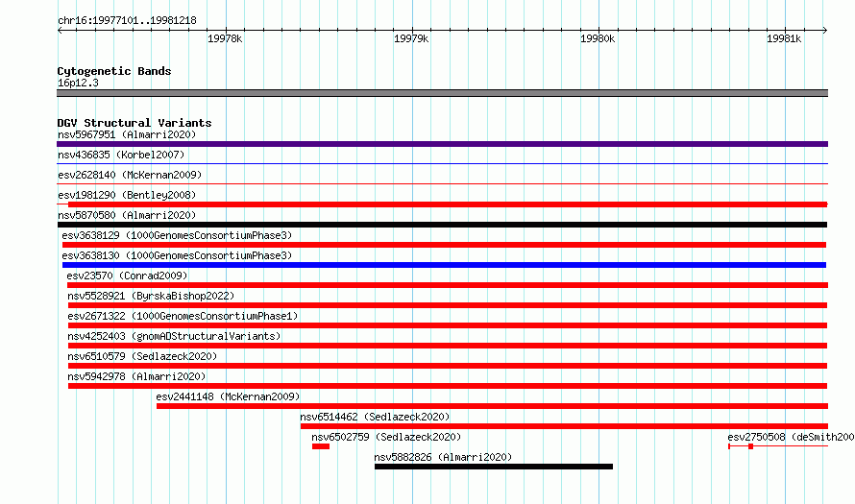Viewport: 855px width, 504px height.
Task: Click the 19981k ruler label
Action: (x=784, y=38)
